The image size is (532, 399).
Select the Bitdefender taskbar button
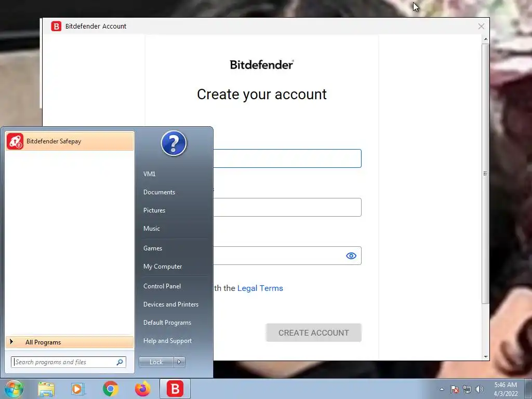(175, 389)
